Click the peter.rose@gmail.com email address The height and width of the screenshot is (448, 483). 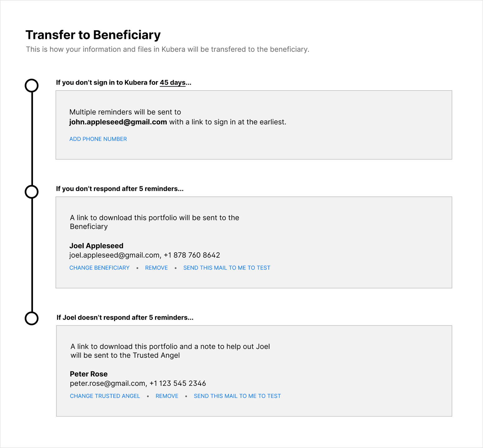coord(107,384)
